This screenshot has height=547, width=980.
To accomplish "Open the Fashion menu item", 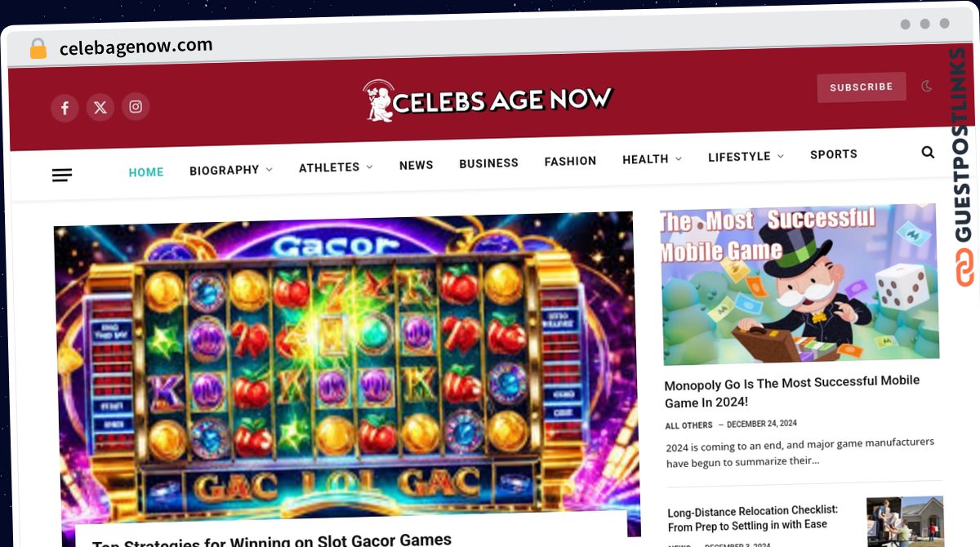I will [x=570, y=162].
